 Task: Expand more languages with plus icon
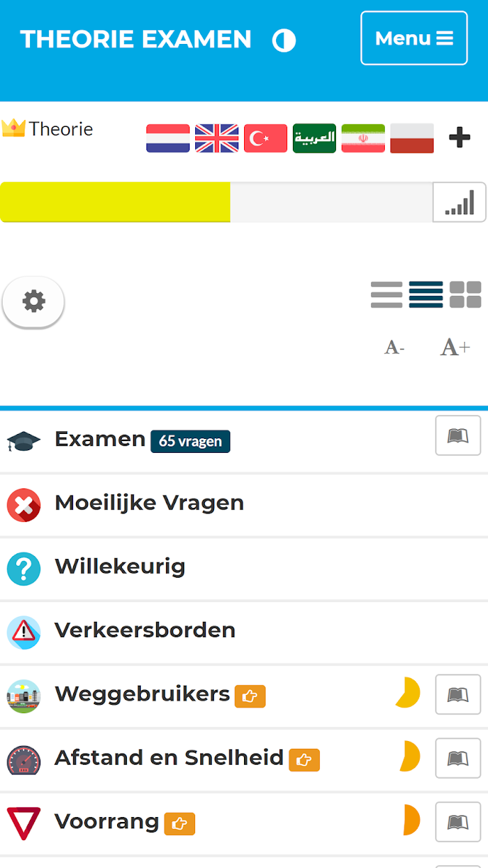point(459,137)
